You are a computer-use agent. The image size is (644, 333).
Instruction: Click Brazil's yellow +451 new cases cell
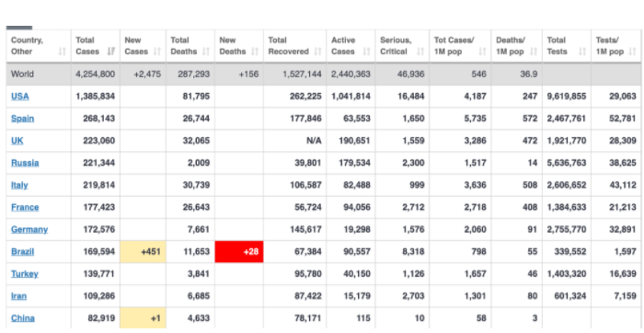(x=143, y=252)
